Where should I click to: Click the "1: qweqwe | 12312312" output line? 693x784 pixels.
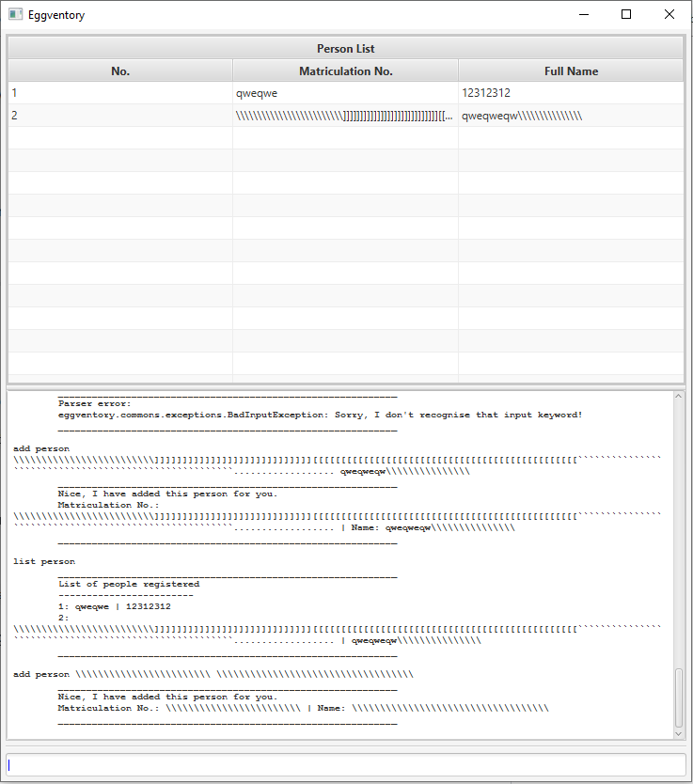pos(115,606)
